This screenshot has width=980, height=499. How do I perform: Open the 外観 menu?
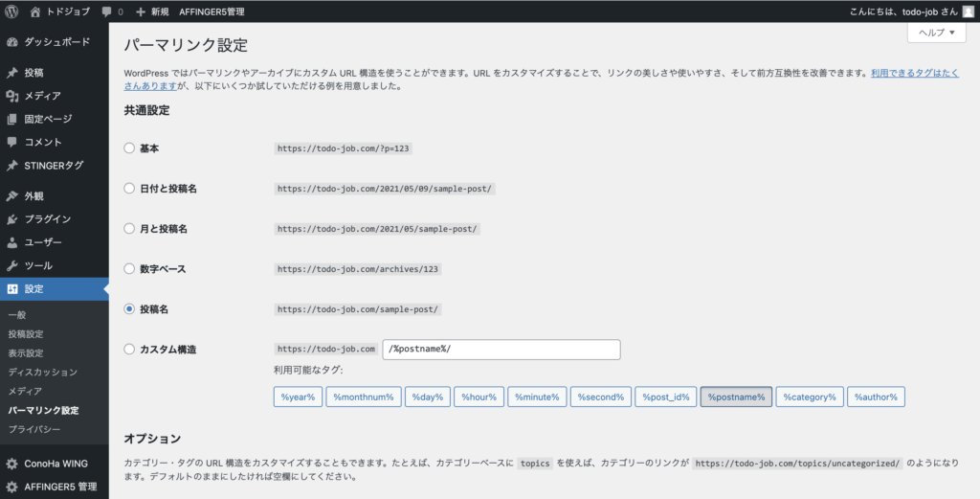pyautogui.click(x=55, y=195)
